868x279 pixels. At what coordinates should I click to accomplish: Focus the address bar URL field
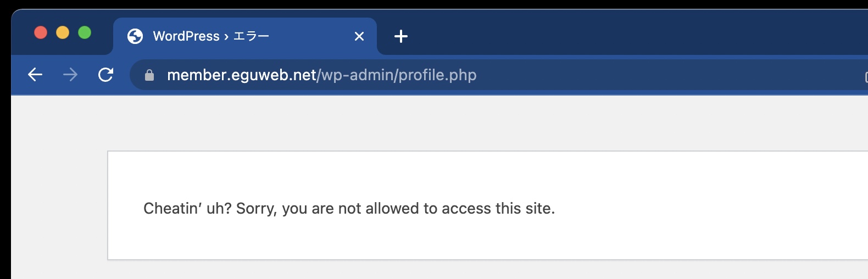pyautogui.click(x=604, y=75)
